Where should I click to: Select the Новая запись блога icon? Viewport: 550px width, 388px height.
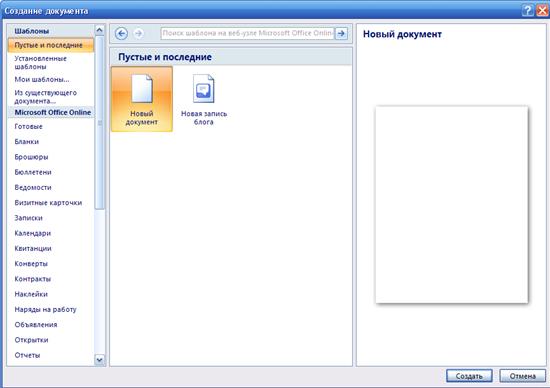point(204,99)
